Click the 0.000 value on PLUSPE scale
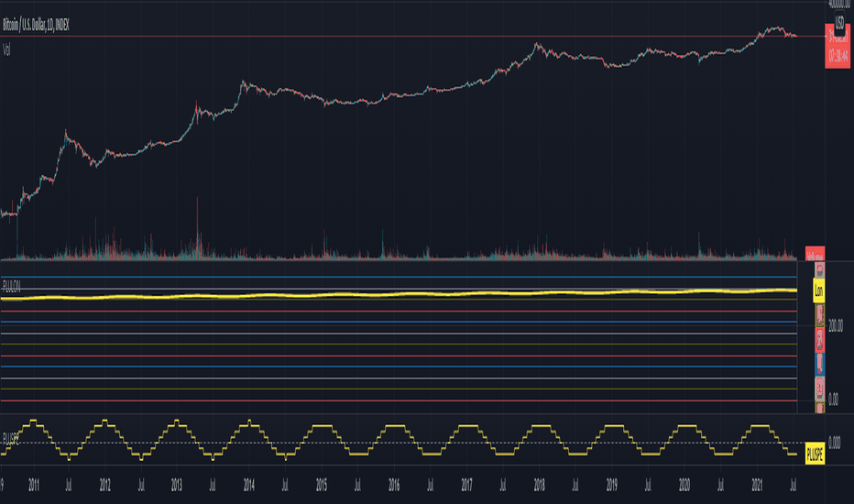 [834, 442]
